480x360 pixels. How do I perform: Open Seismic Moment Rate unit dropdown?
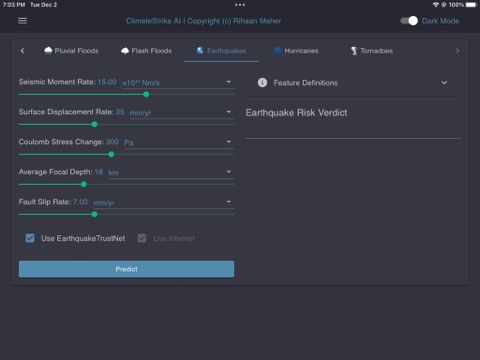[177, 83]
